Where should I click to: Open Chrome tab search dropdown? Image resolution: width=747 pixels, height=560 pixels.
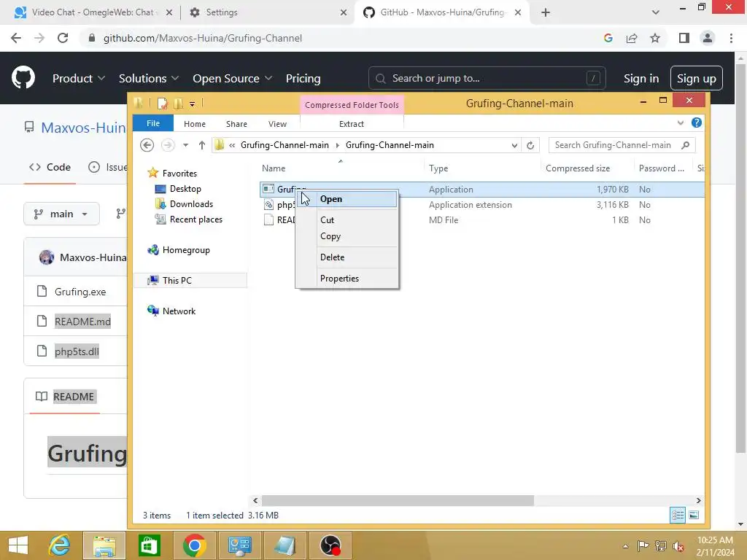click(656, 12)
